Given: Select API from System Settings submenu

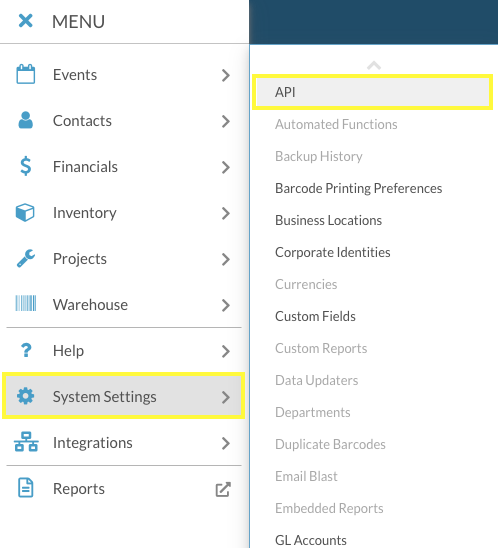Looking at the screenshot, I should (x=373, y=92).
